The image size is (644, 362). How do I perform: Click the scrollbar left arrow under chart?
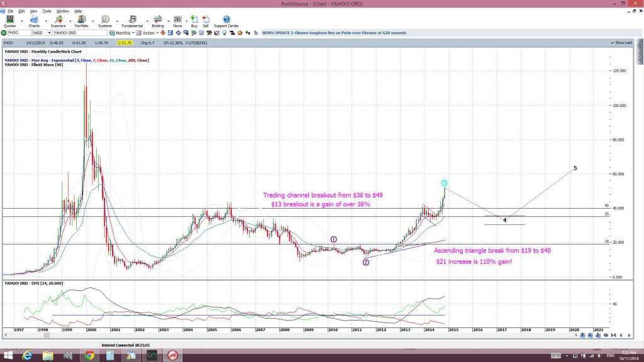click(6, 336)
